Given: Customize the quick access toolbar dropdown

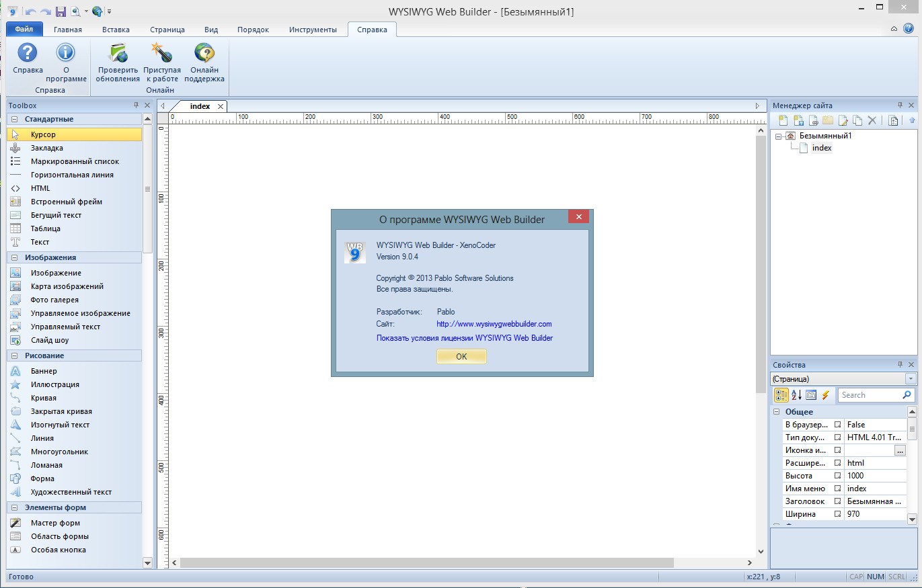Looking at the screenshot, I should (x=110, y=11).
